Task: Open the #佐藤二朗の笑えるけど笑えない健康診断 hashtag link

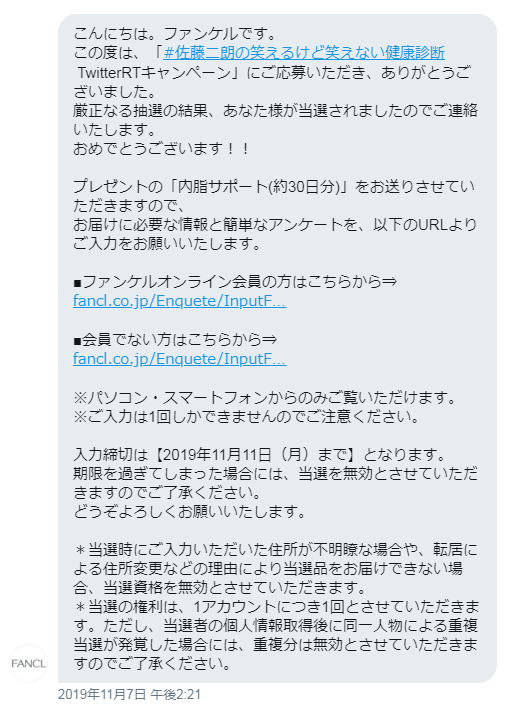Action: point(304,53)
